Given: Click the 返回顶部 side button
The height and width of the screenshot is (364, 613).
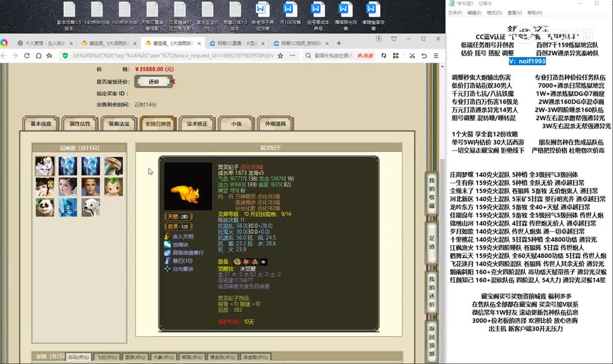Looking at the screenshot, I should (432, 341).
